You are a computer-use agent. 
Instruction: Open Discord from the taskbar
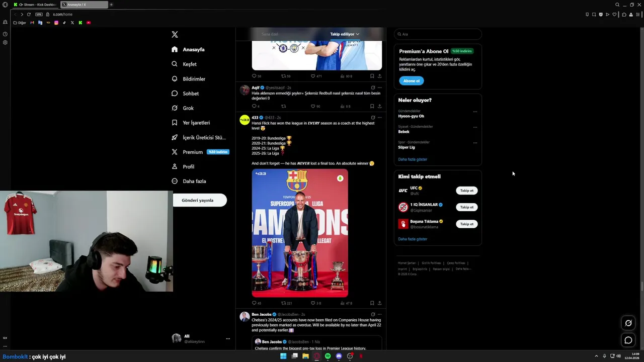point(339,356)
